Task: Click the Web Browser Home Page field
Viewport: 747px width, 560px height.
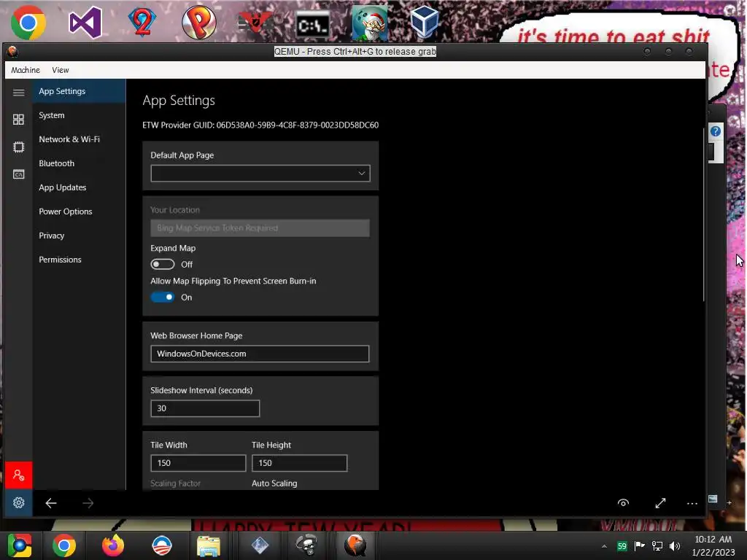Action: (260, 354)
